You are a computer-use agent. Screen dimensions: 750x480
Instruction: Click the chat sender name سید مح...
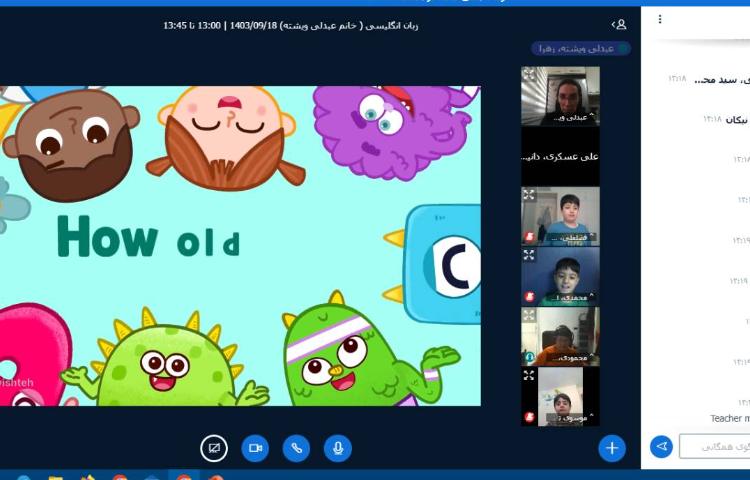point(721,79)
